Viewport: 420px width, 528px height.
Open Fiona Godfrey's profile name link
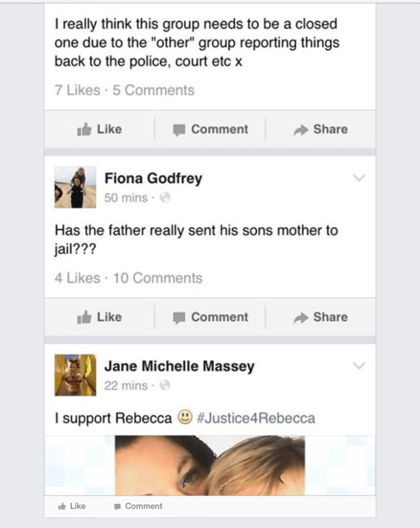(x=153, y=178)
